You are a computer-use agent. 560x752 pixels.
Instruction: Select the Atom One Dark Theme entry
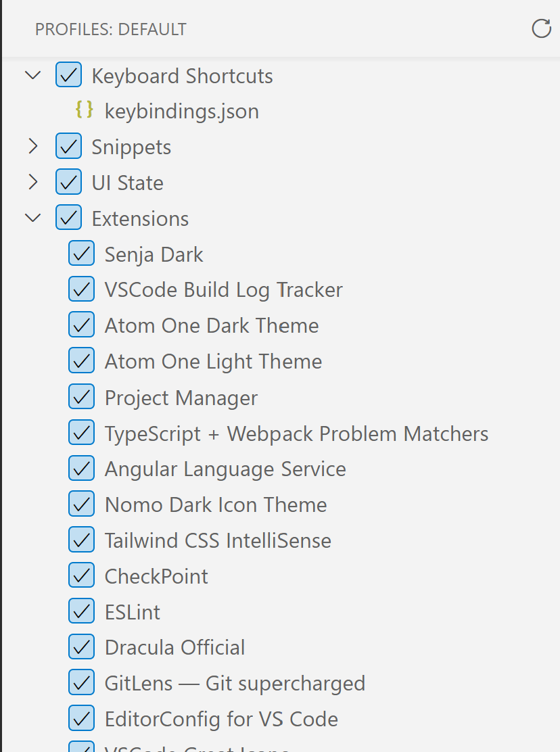211,325
